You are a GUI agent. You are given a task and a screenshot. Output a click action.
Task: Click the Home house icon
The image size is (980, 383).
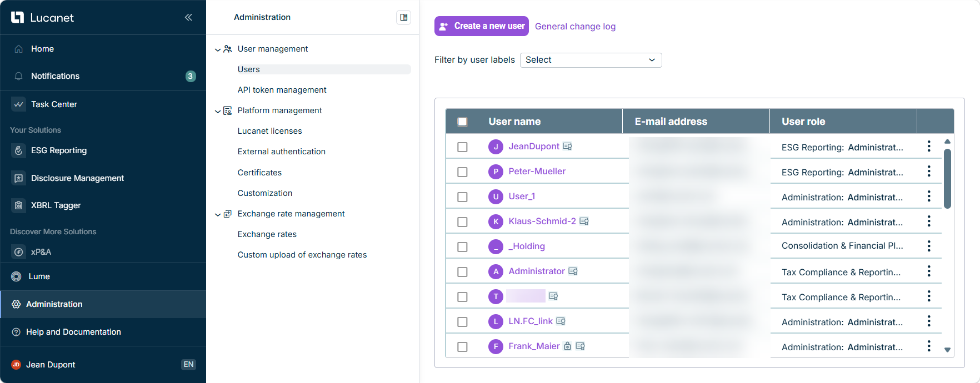point(19,49)
